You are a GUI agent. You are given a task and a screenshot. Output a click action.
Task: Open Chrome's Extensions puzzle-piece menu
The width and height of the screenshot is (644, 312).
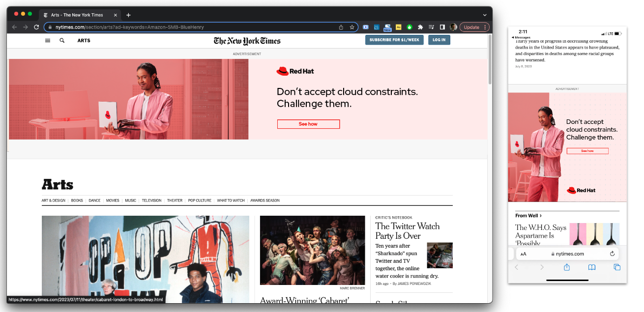[420, 27]
